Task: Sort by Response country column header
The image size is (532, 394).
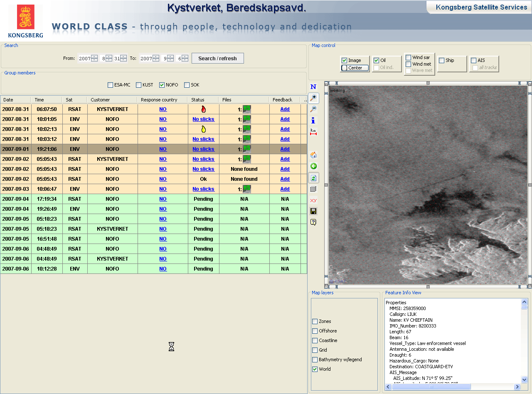Action: click(163, 100)
